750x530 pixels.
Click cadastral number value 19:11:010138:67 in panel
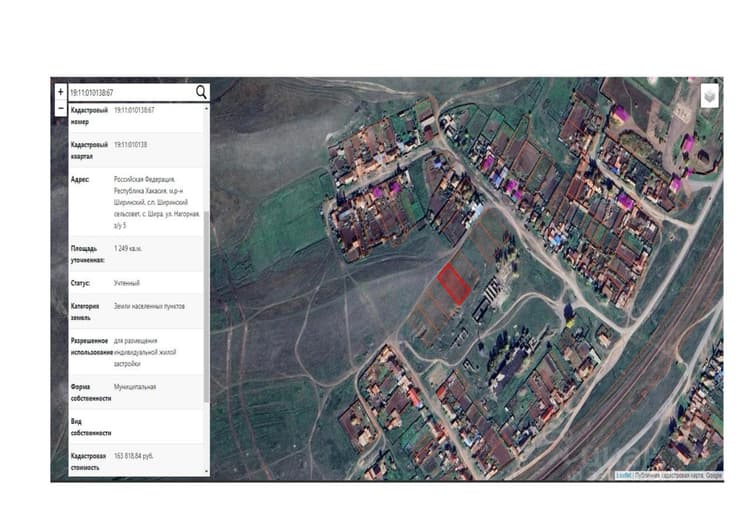pyautogui.click(x=134, y=110)
